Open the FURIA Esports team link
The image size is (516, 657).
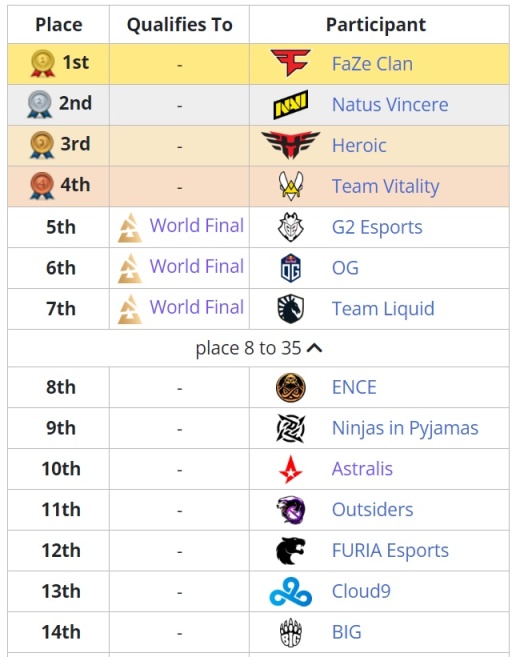[x=390, y=550]
